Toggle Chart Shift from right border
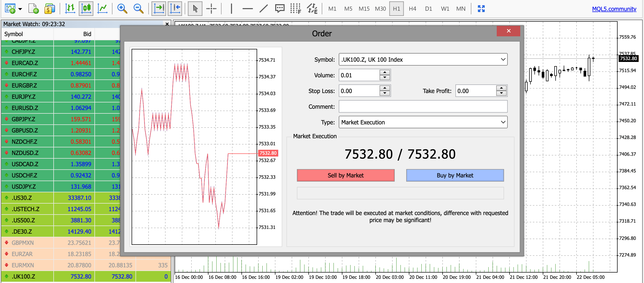This screenshot has width=644, height=283. coord(175,9)
